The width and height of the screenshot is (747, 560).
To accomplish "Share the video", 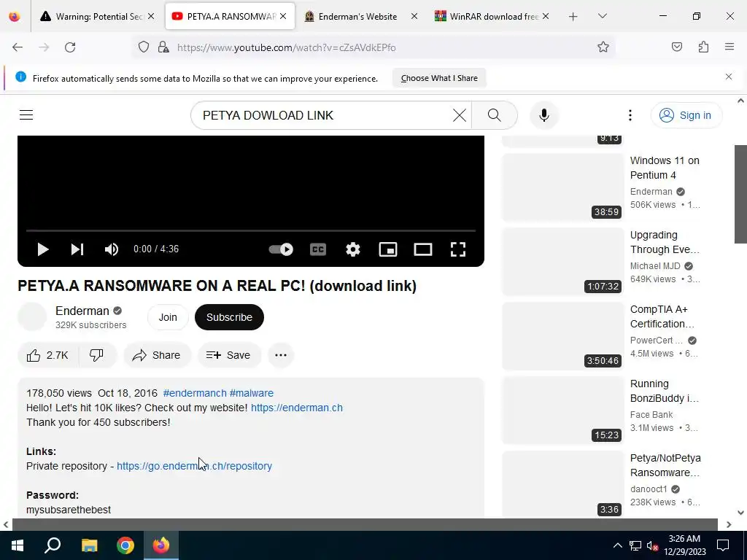I will tap(157, 355).
